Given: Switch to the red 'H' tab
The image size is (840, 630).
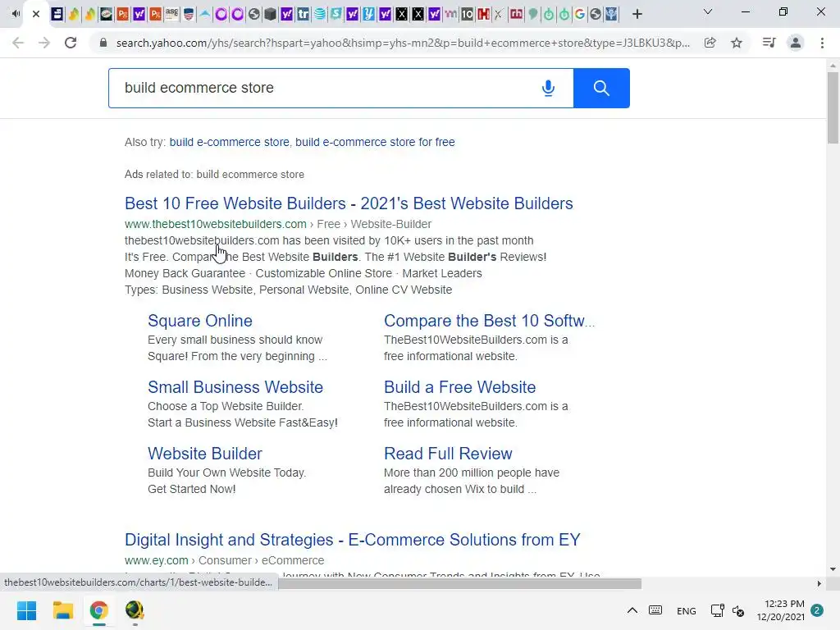Looking at the screenshot, I should pos(483,14).
